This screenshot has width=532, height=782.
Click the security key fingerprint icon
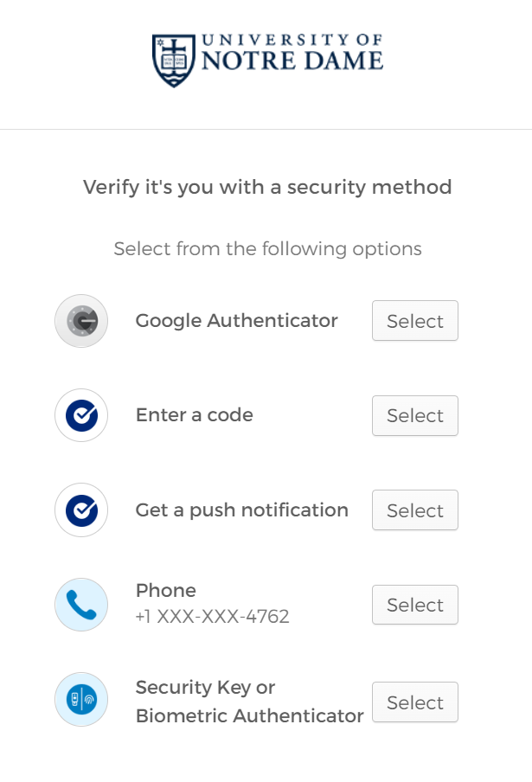point(81,699)
